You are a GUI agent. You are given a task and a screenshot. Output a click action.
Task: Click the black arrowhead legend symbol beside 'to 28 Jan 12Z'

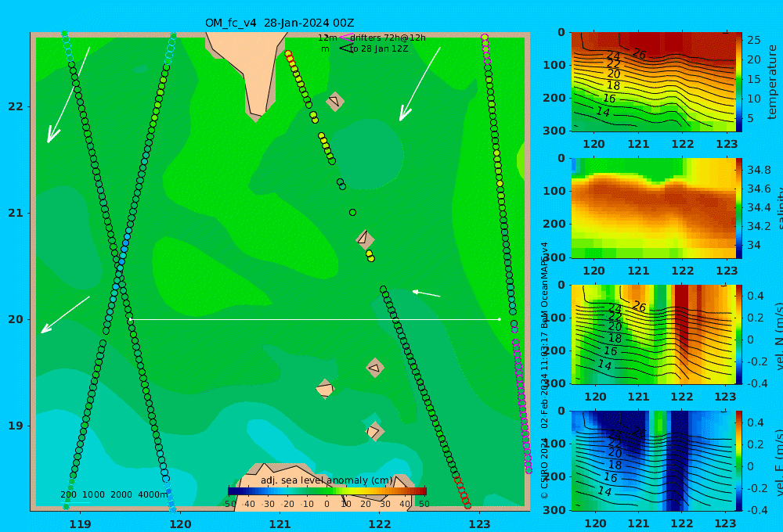(345, 49)
